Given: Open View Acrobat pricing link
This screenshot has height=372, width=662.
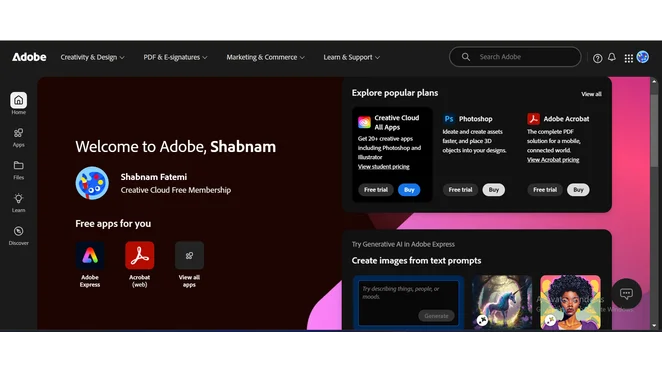Looking at the screenshot, I should [x=553, y=160].
